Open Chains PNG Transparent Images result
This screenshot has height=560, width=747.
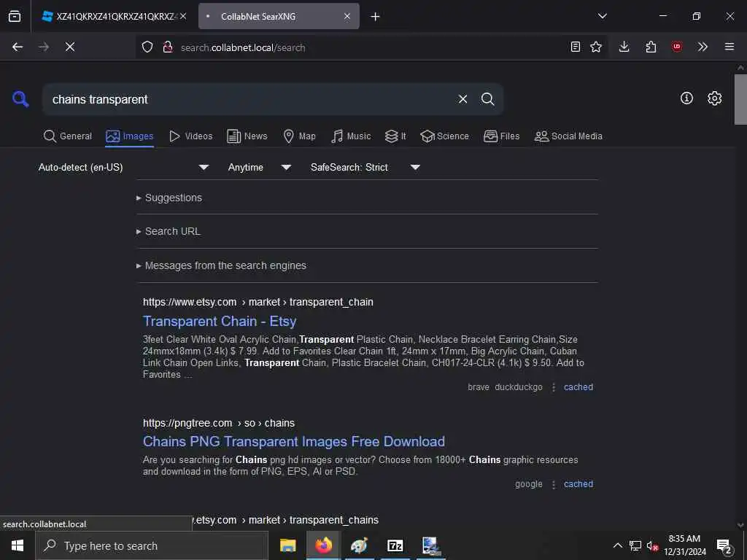pyautogui.click(x=294, y=441)
